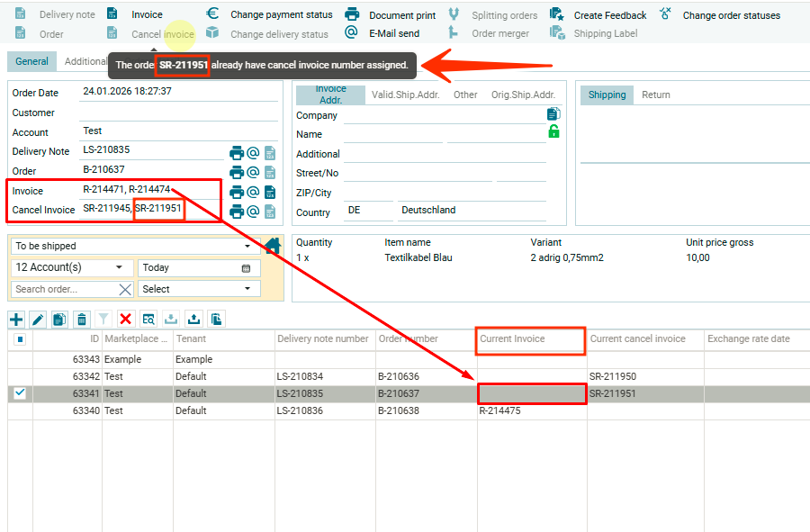Click the Search order input field

click(x=65, y=289)
